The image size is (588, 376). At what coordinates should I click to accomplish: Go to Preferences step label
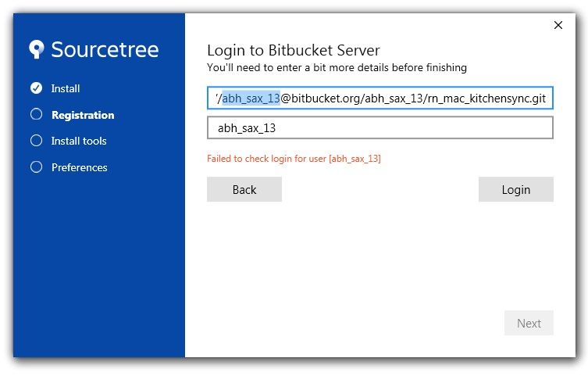coord(79,167)
